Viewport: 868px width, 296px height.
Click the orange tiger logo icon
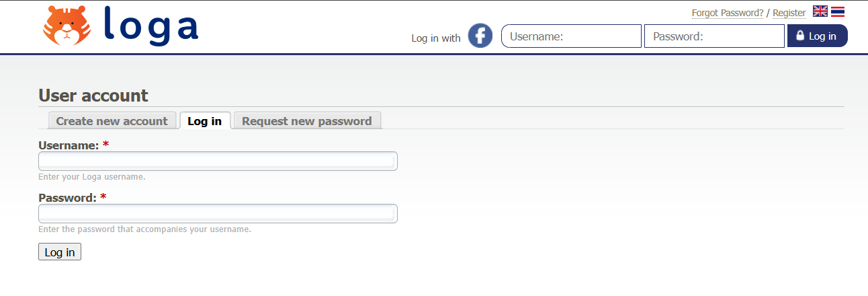pos(66,26)
